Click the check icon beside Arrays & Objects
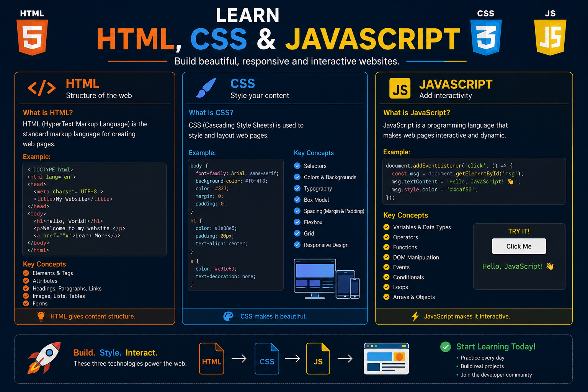This screenshot has height=392, width=588. pyautogui.click(x=387, y=297)
